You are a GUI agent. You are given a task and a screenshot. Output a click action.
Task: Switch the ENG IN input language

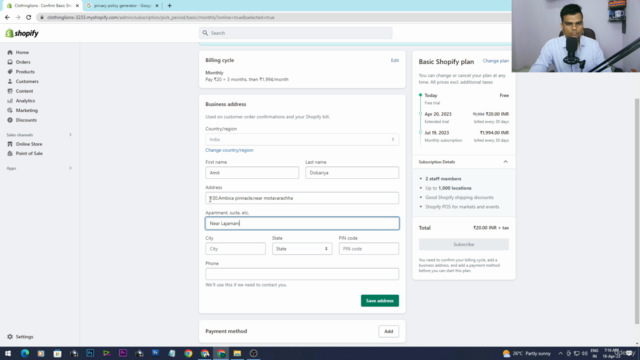tap(594, 353)
